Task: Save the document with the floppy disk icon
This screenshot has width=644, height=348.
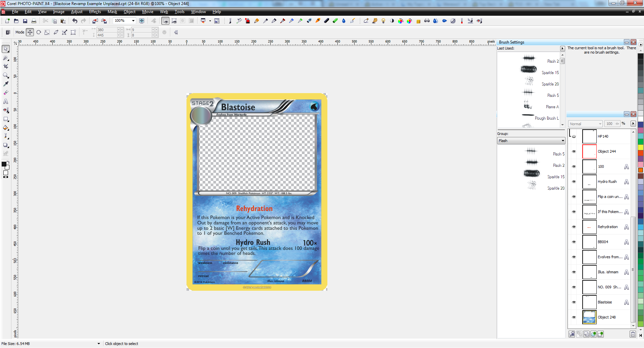Action: pyautogui.click(x=25, y=21)
